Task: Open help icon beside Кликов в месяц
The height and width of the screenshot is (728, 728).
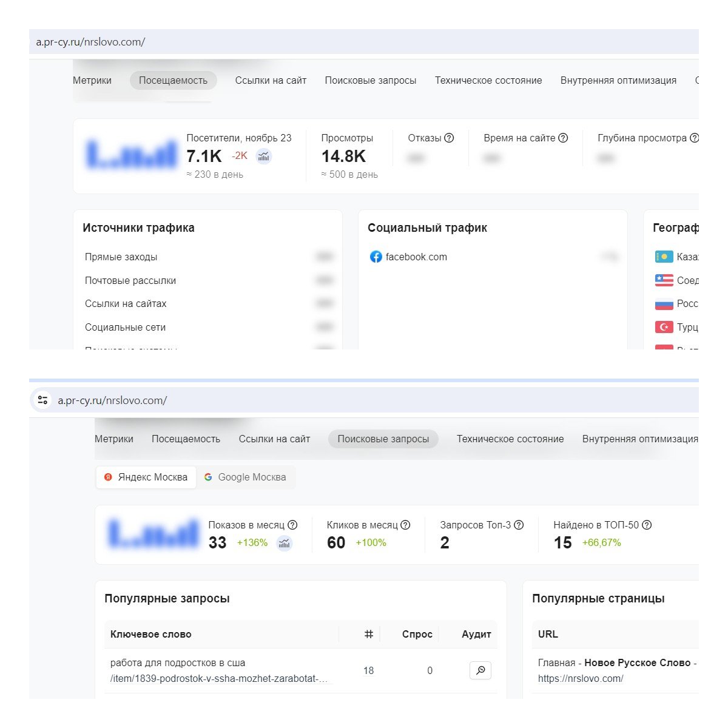Action: pos(405,525)
